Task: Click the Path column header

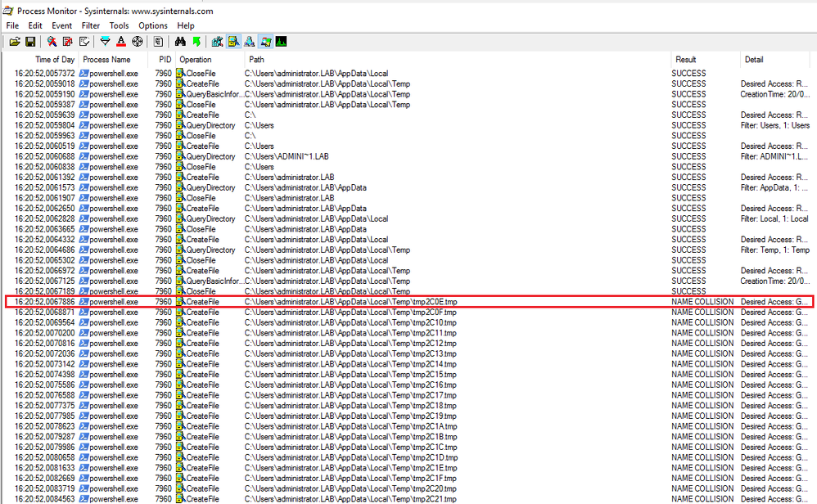Action: click(x=256, y=60)
